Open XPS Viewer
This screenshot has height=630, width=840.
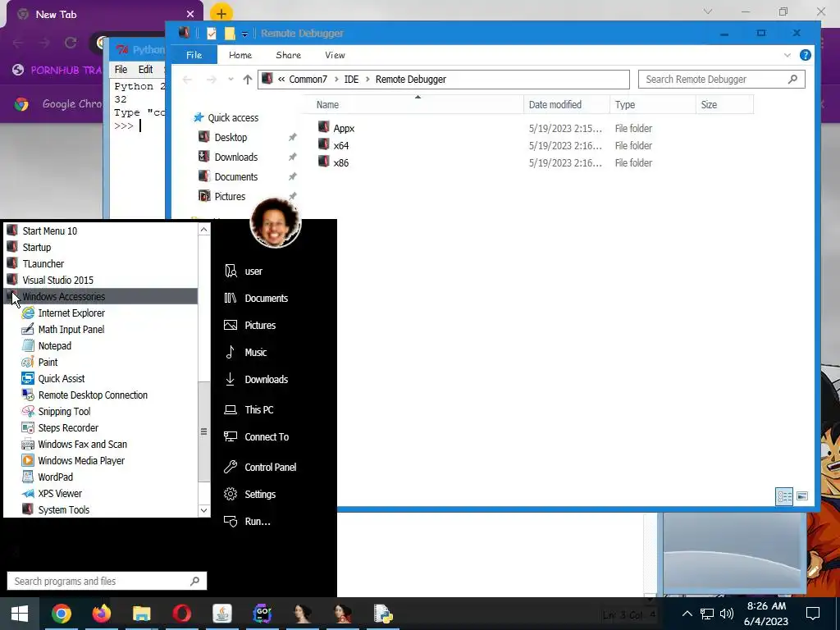pos(59,493)
